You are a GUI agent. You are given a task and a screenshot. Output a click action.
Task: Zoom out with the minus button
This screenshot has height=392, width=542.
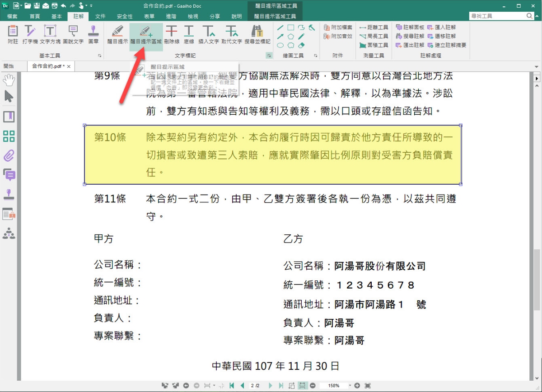313,386
